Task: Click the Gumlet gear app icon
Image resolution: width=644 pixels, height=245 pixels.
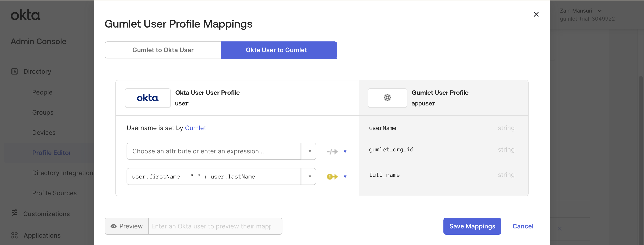Action: pos(387,98)
